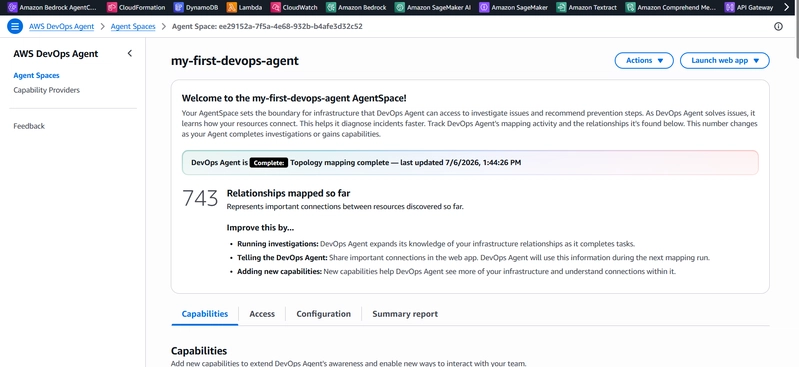
Task: Click the info circle icon
Action: point(778,27)
